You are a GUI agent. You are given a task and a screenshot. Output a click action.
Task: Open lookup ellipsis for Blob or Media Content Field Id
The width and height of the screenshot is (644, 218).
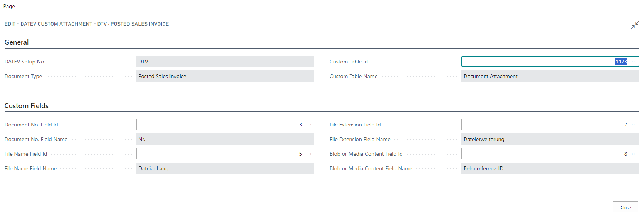(x=634, y=154)
